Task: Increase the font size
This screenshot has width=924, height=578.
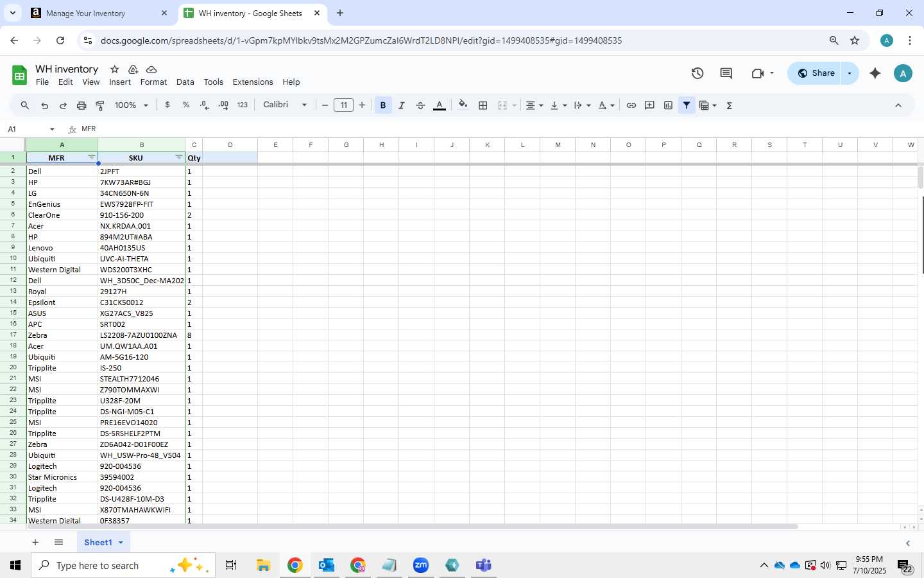Action: pos(363,105)
